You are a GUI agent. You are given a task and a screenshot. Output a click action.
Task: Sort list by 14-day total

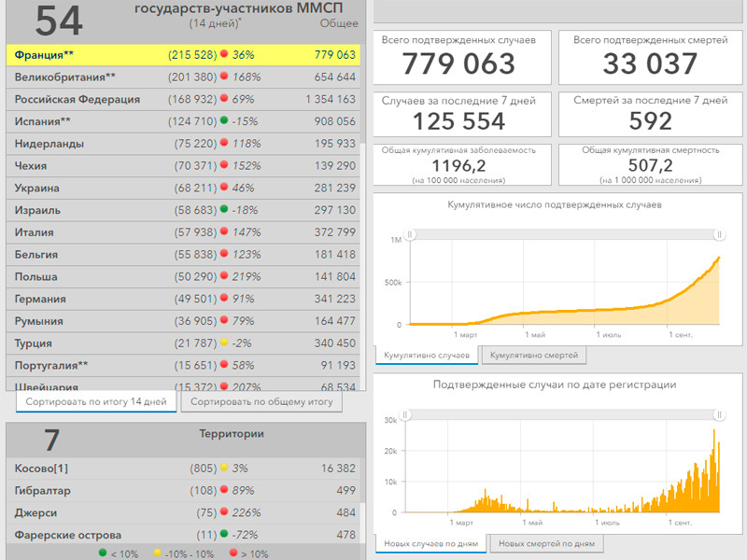coord(95,402)
